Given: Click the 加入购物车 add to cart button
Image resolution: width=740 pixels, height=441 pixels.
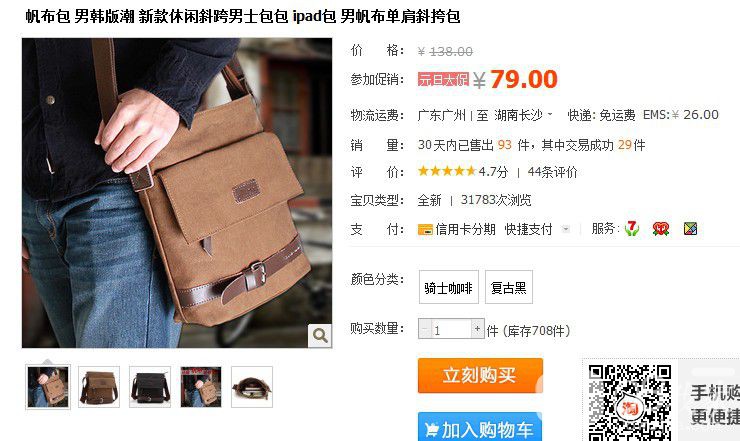Looking at the screenshot, I should pos(480,429).
